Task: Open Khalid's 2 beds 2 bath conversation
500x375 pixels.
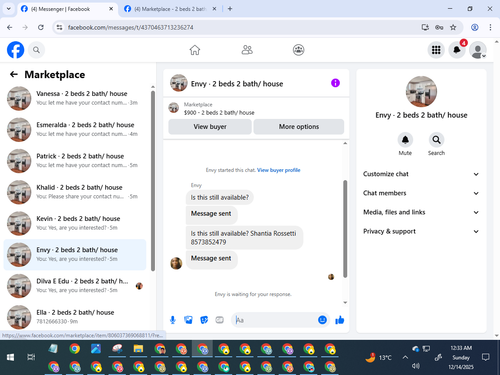Action: point(75,192)
